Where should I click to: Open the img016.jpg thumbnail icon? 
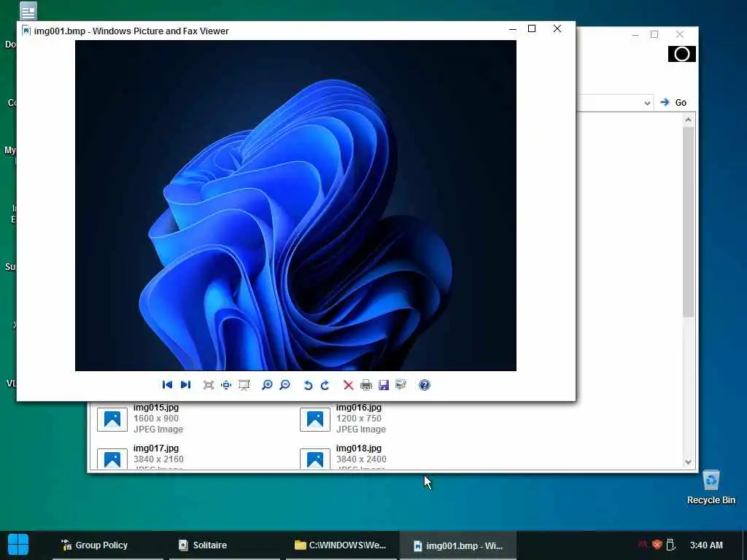point(315,419)
